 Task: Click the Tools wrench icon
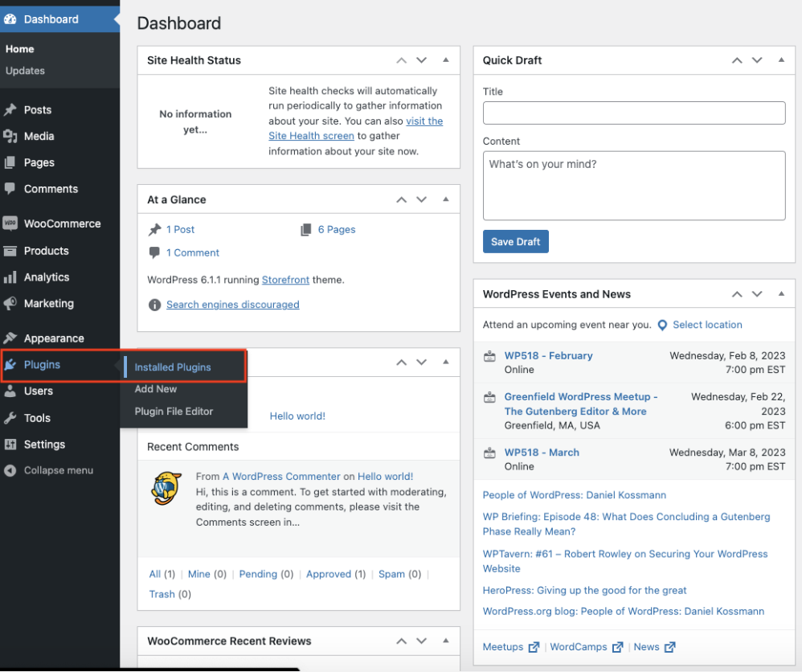click(10, 418)
